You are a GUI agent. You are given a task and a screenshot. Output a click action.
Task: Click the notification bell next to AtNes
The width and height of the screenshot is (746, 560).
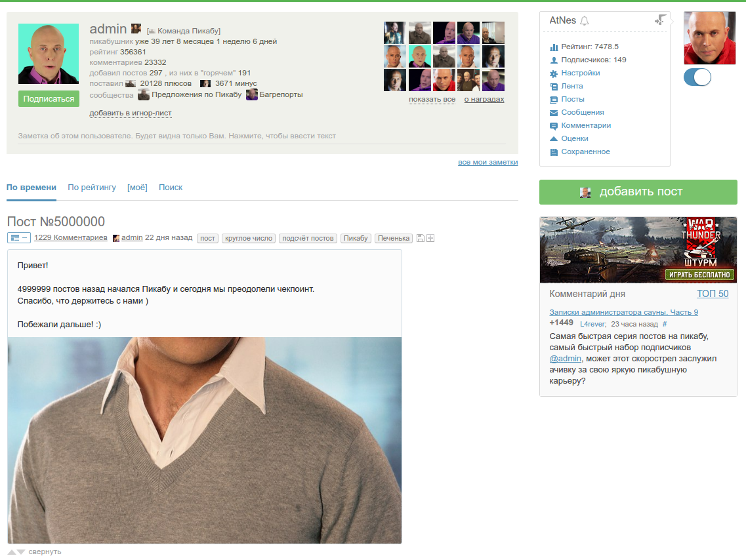585,20
